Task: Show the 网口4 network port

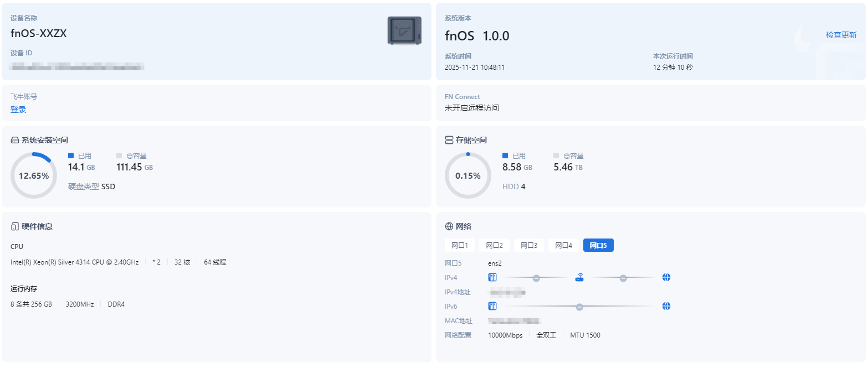Action: click(563, 245)
